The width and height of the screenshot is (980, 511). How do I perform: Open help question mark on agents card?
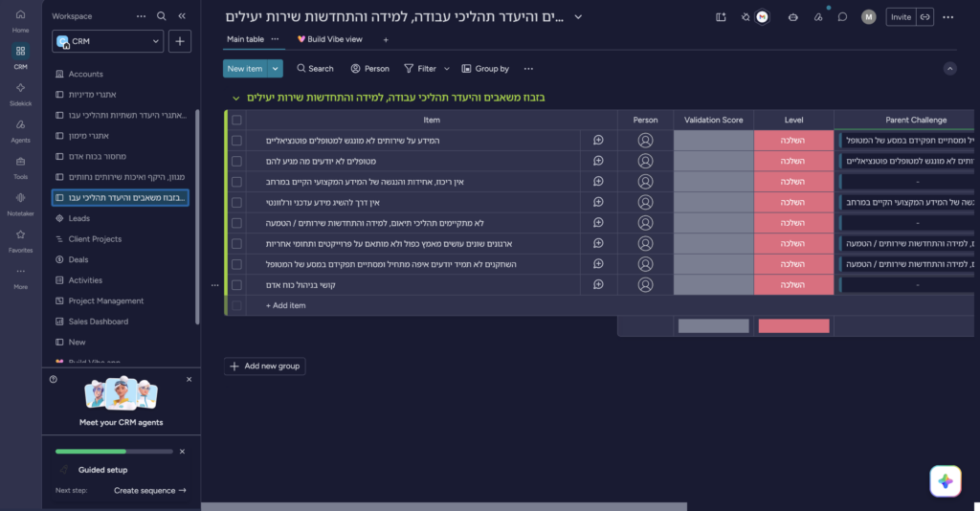[54, 379]
